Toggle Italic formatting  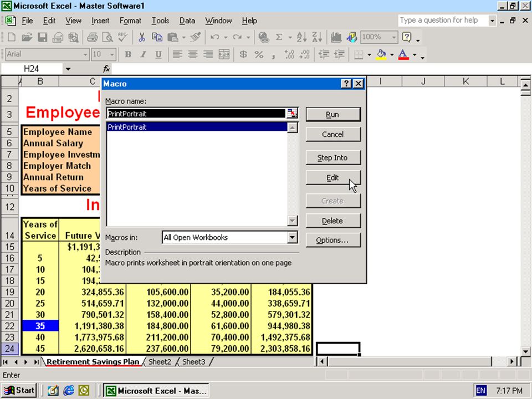(x=143, y=54)
